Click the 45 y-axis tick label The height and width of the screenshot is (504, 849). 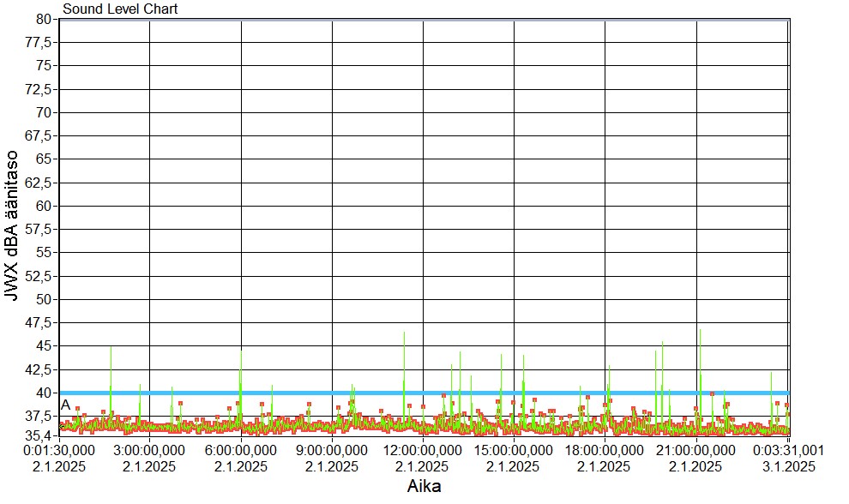[44, 346]
